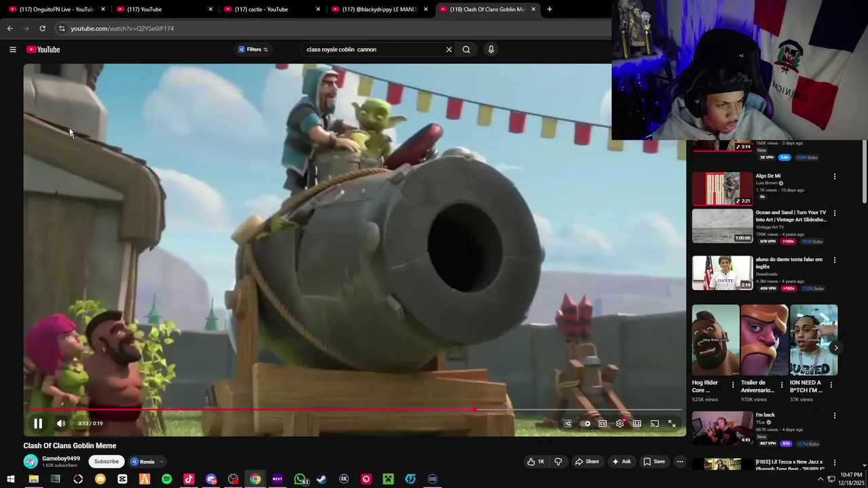Open the Gameboy9499 channel name link
The width and height of the screenshot is (868, 488).
(x=61, y=459)
